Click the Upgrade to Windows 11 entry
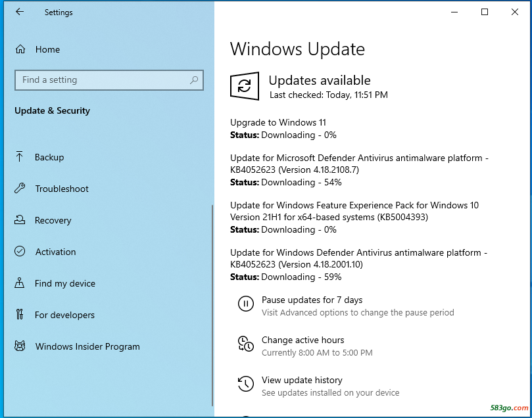The height and width of the screenshot is (418, 532). [x=278, y=122]
